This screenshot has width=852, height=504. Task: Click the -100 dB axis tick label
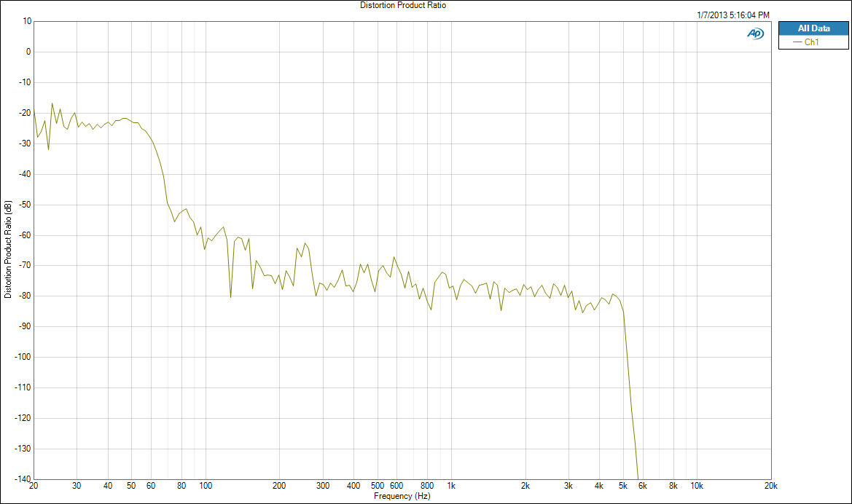click(23, 357)
